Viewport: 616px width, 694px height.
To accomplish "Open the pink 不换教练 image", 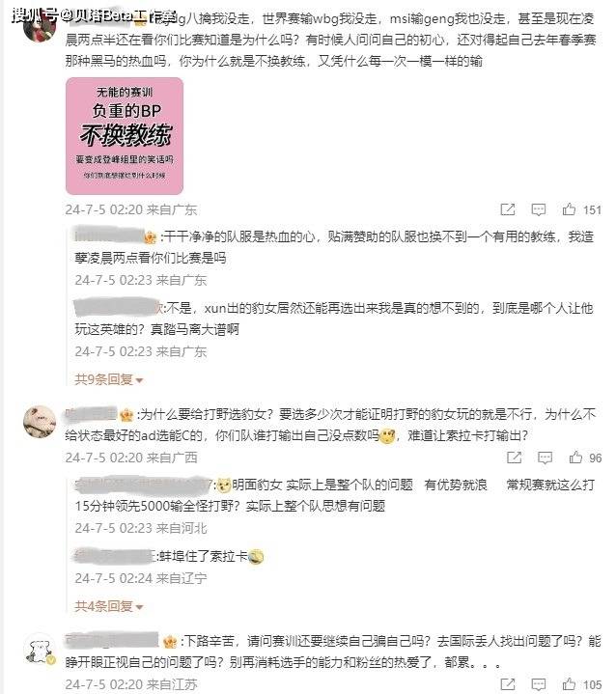I will 125,136.
